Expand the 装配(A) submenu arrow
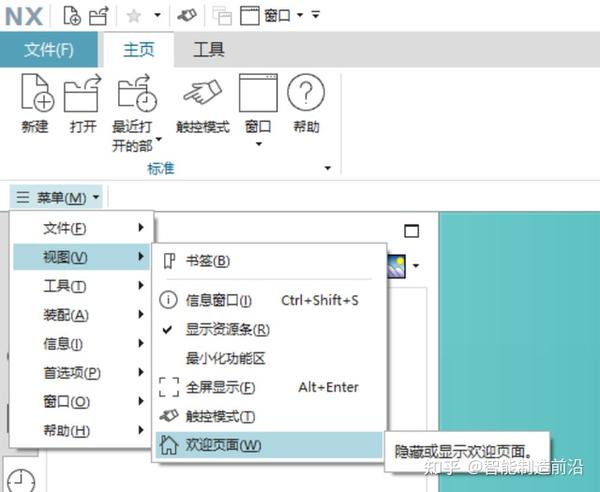This screenshot has height=492, width=600. [141, 314]
